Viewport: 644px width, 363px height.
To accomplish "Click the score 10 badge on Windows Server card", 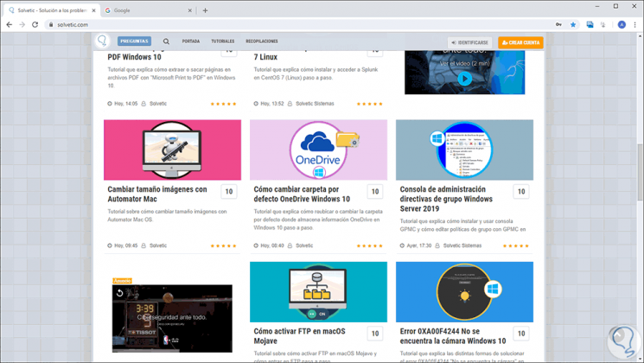I will pyautogui.click(x=521, y=191).
